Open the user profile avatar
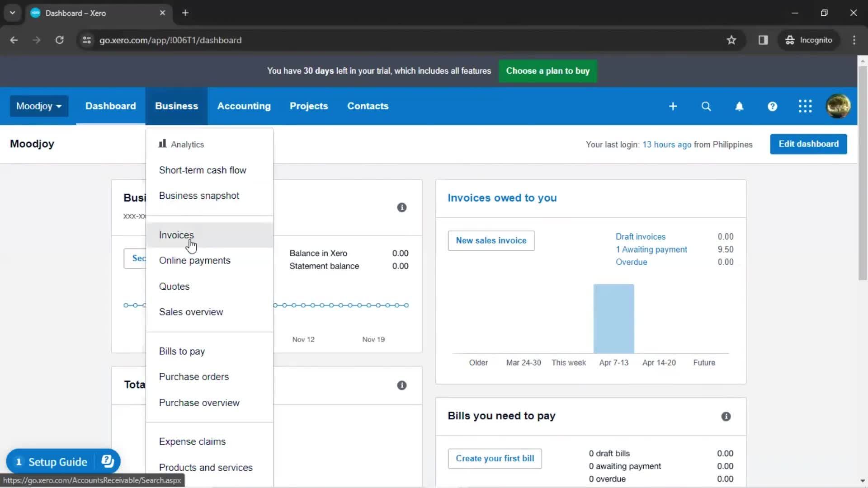 tap(838, 106)
